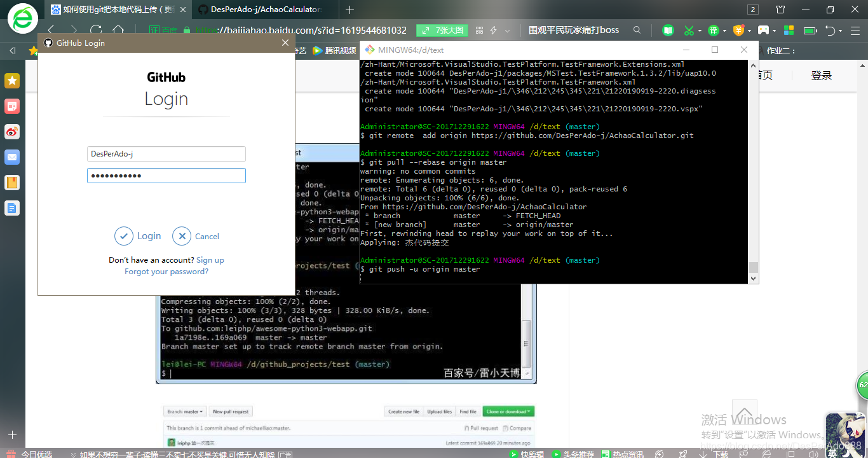Click the MINGW64 terminal scrollbar thumb
Viewport: 868px width, 458px height.
pyautogui.click(x=754, y=267)
